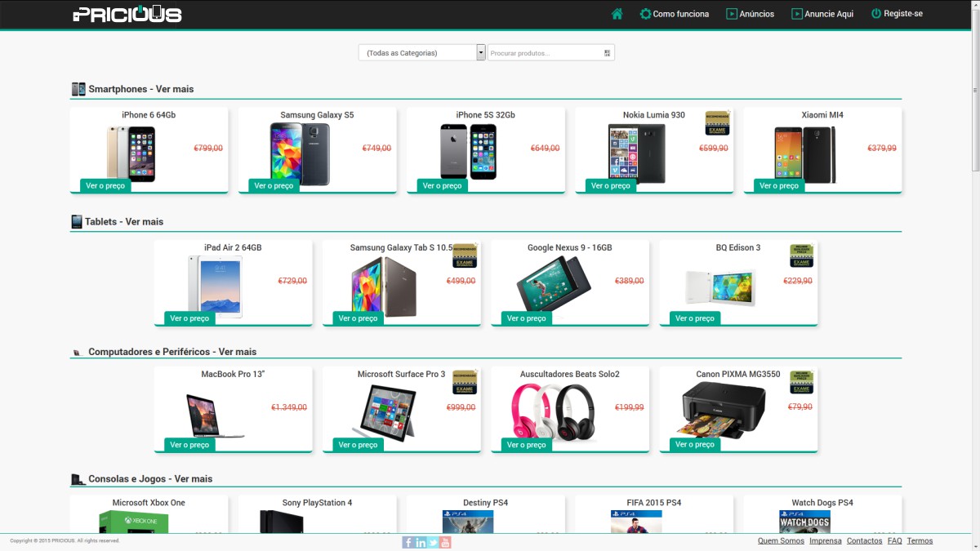Click Ver o preço for Xiaomi MI4
The width and height of the screenshot is (980, 551).
pos(779,185)
